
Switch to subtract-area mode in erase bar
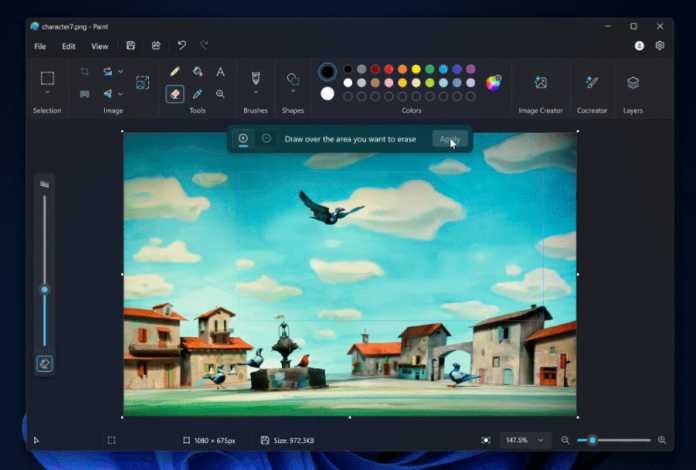266,139
